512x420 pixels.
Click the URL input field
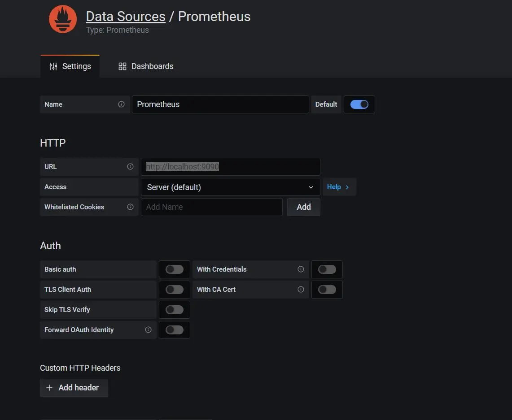(x=230, y=167)
